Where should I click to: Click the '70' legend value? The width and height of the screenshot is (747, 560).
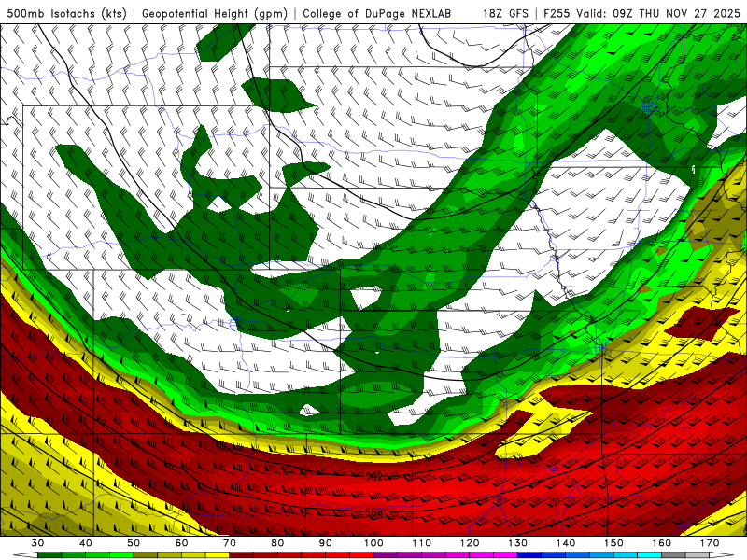click(x=230, y=543)
